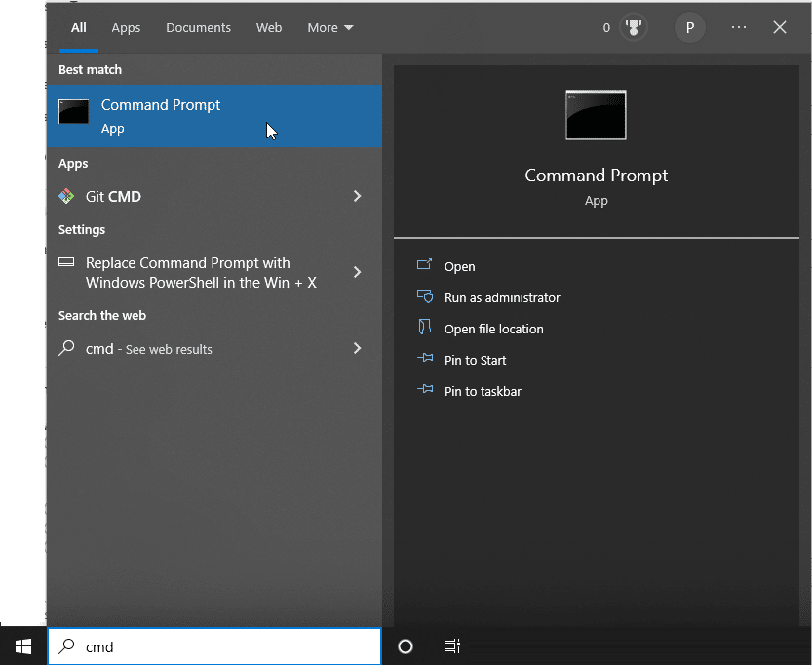This screenshot has width=812, height=665.
Task: Click the rewards trophy icon
Action: [x=634, y=28]
